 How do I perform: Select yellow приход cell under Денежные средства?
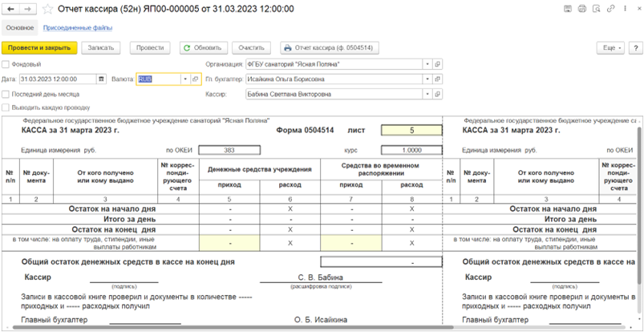[x=229, y=243]
